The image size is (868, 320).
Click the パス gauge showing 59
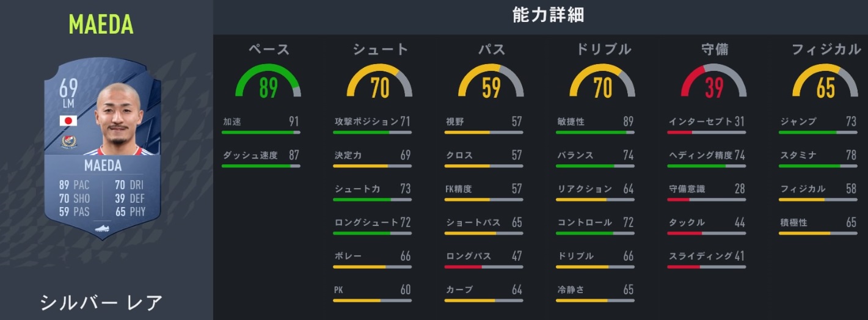[491, 82]
